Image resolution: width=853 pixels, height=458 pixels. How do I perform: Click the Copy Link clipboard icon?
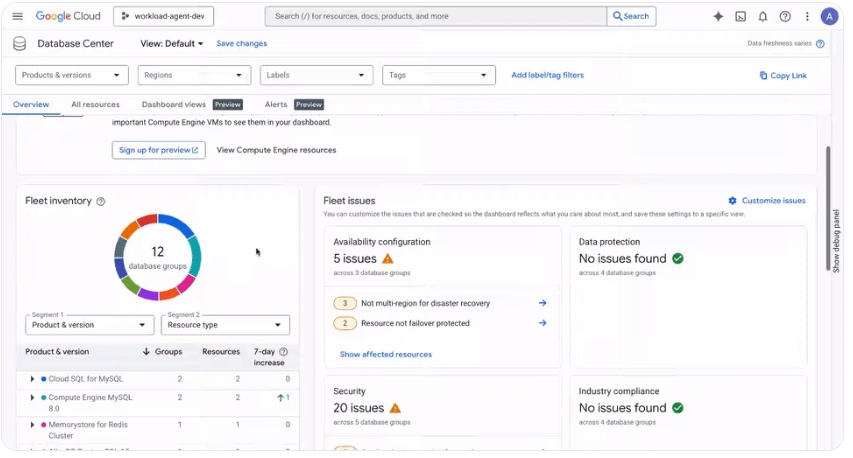(763, 76)
